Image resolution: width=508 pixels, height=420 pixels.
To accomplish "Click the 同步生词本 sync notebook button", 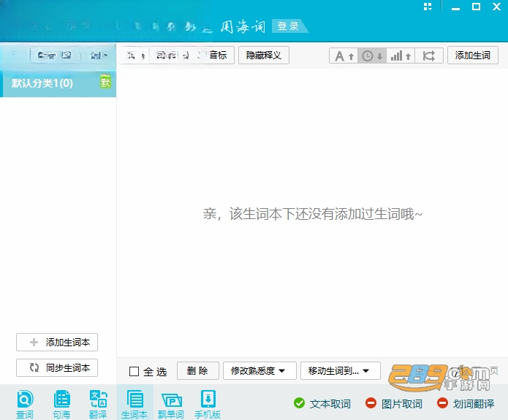I will tap(57, 368).
